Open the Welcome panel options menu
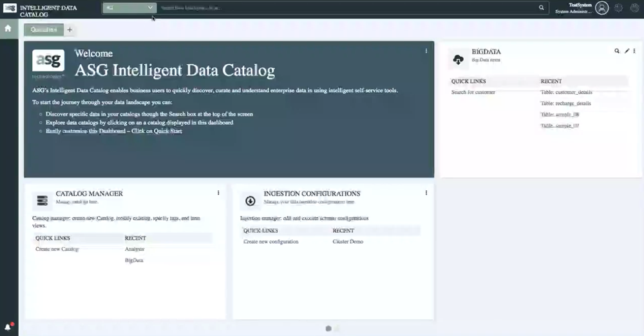644x336 pixels. click(426, 51)
